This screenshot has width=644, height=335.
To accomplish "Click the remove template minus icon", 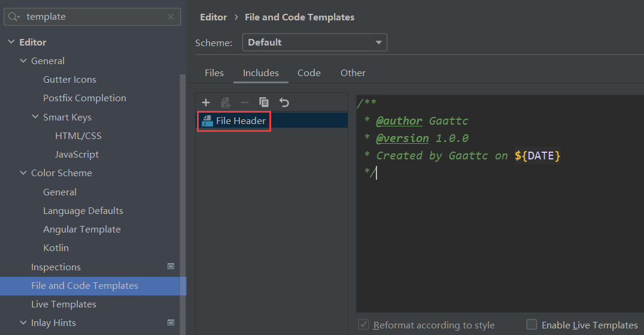I will (244, 102).
